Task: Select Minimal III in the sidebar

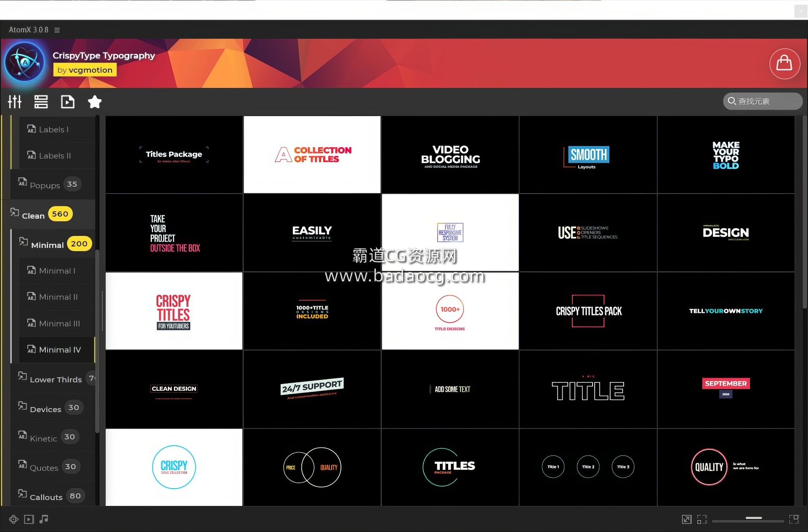Action: [x=57, y=323]
